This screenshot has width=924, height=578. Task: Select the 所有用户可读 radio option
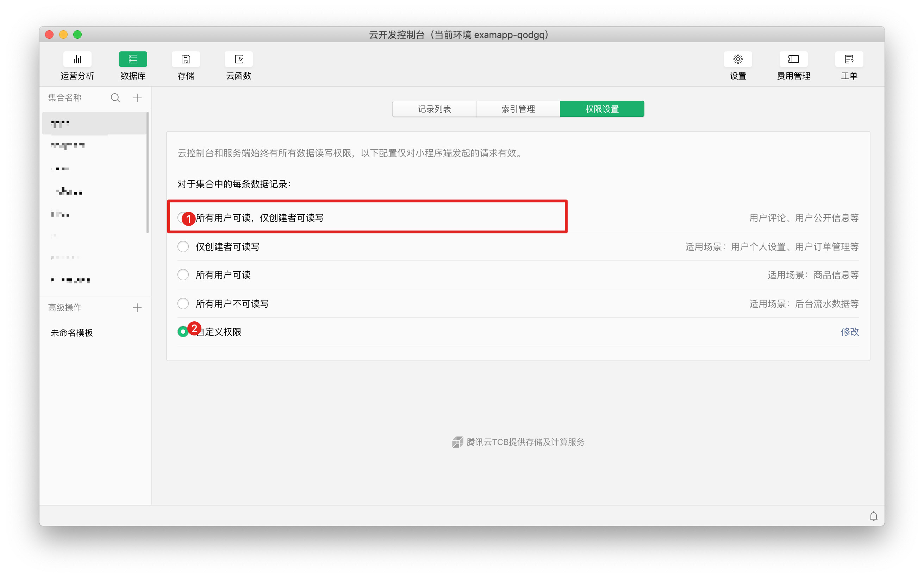point(183,275)
